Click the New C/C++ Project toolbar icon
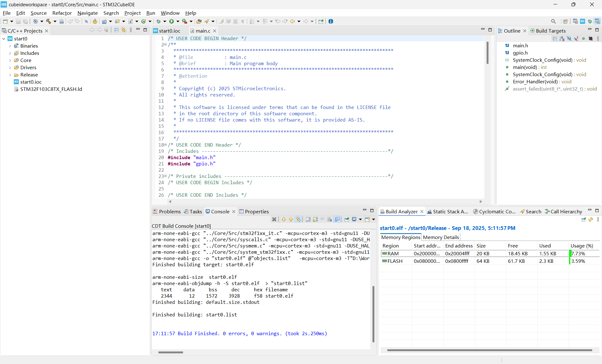 click(x=104, y=21)
